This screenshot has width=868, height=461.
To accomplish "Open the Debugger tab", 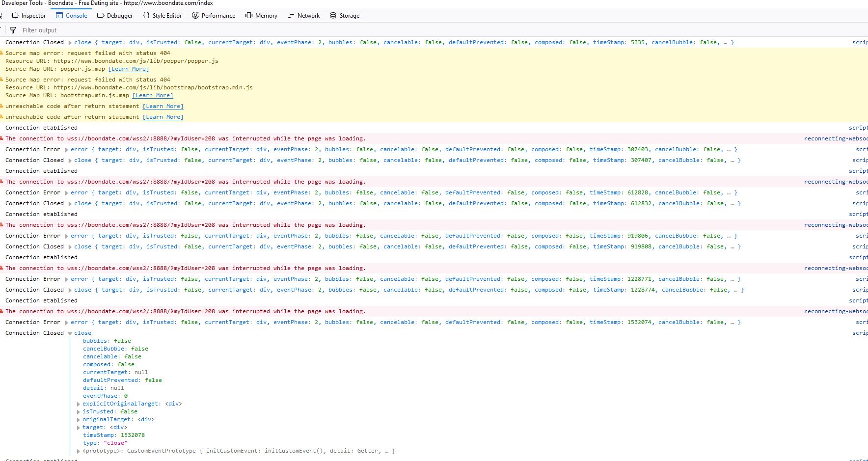I will pos(115,16).
